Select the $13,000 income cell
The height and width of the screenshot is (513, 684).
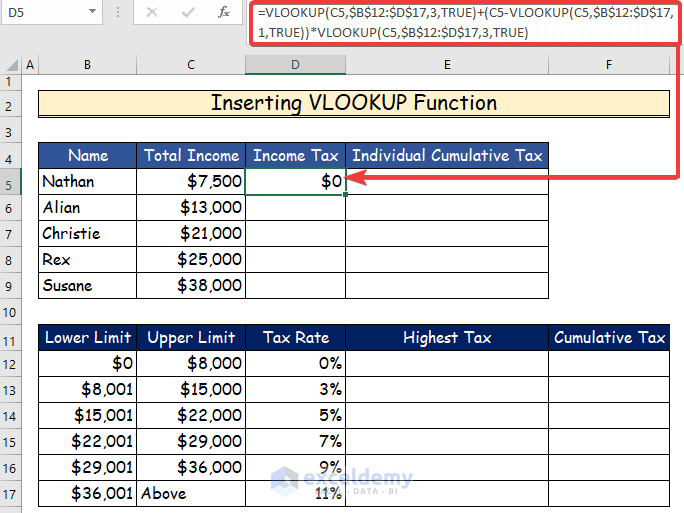pyautogui.click(x=191, y=208)
